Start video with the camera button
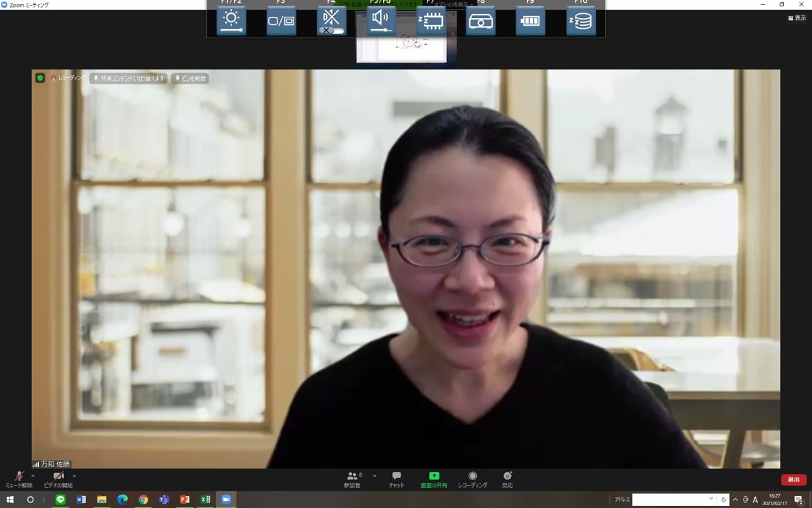Viewport: 812px width, 508px height. [x=58, y=479]
